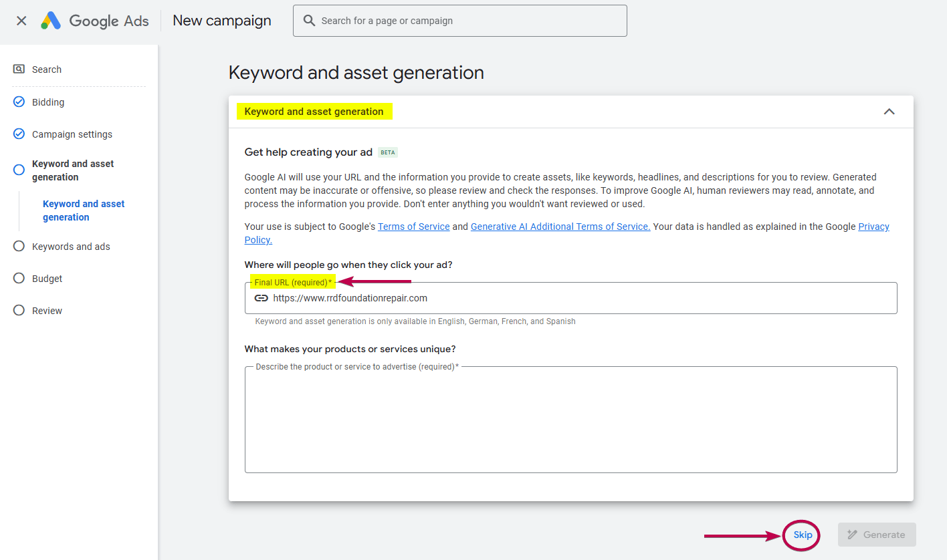Click the link icon in Final URL field
Screen dimensions: 947x560
tap(261, 298)
